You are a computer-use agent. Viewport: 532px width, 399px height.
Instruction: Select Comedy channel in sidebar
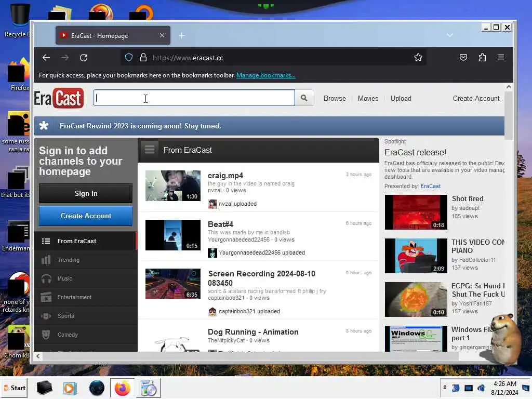pos(86,335)
